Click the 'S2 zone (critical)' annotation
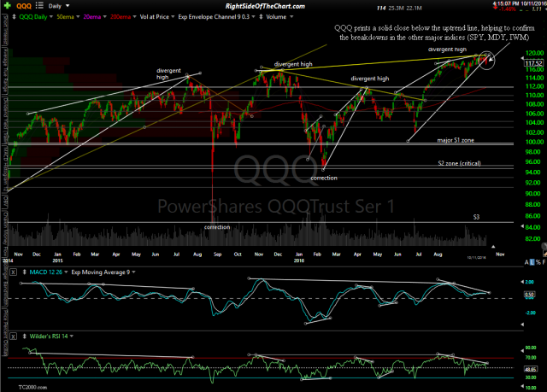547x392 pixels. (460, 163)
